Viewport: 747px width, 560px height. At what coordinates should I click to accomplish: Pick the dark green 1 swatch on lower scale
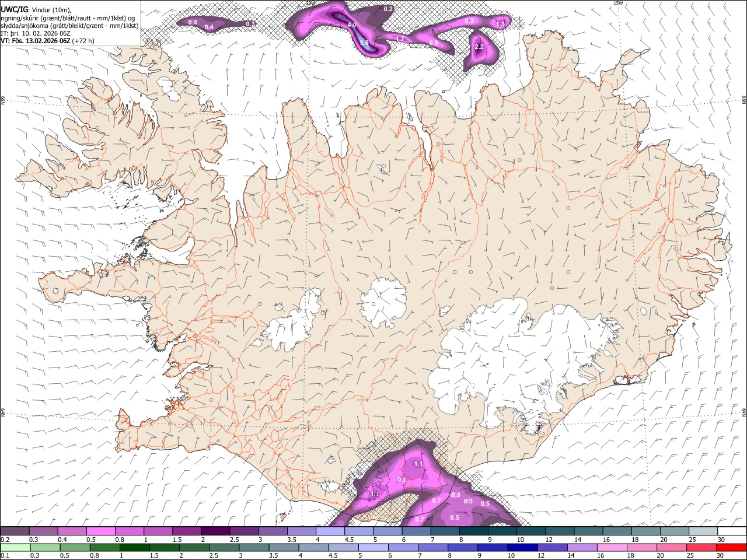[134, 547]
